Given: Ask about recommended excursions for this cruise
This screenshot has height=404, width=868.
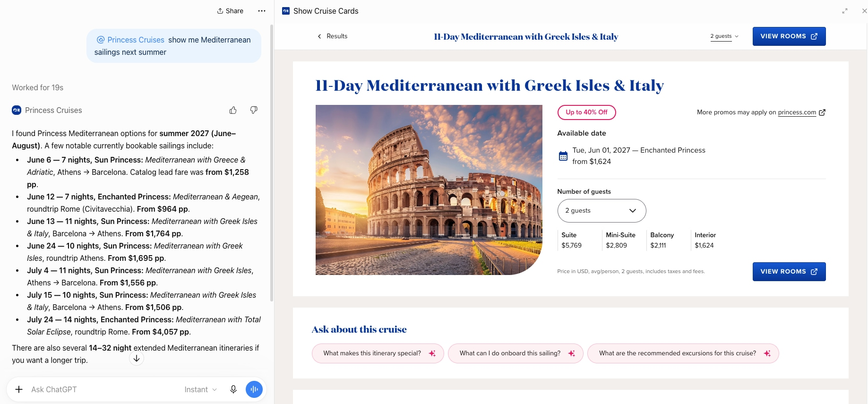Looking at the screenshot, I should tap(683, 353).
